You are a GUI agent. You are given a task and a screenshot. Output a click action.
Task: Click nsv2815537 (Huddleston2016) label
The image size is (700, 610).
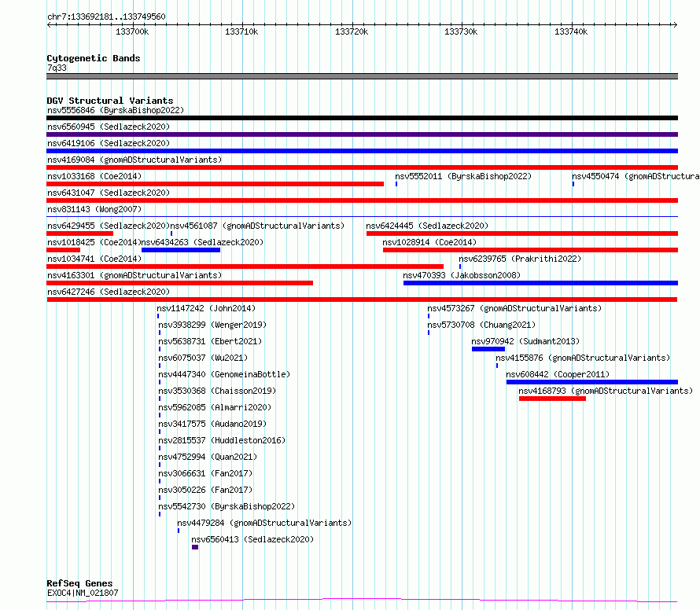point(222,440)
